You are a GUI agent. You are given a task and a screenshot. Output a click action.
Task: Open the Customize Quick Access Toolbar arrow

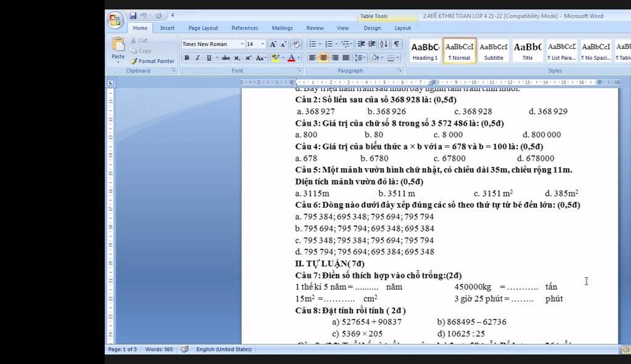tap(173, 15)
